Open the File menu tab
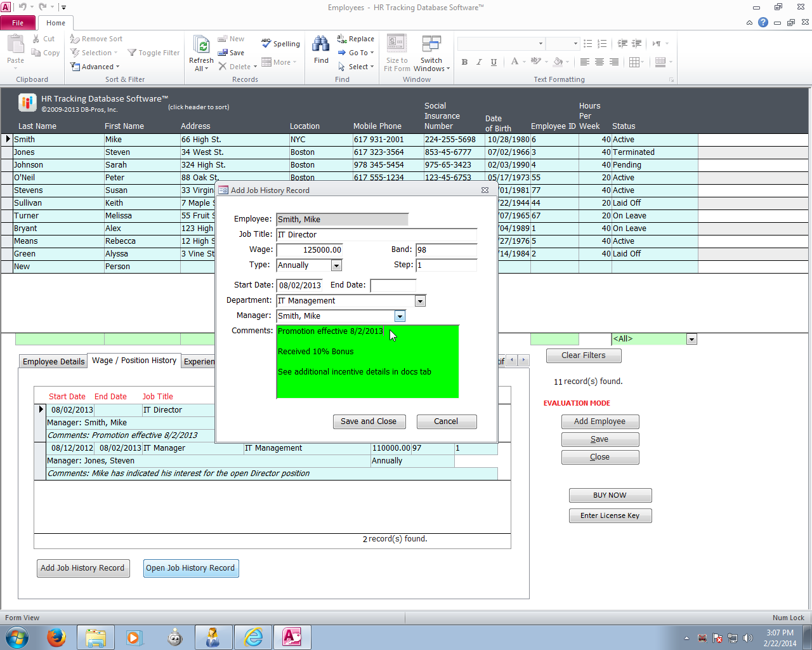812x650 pixels. [x=18, y=23]
